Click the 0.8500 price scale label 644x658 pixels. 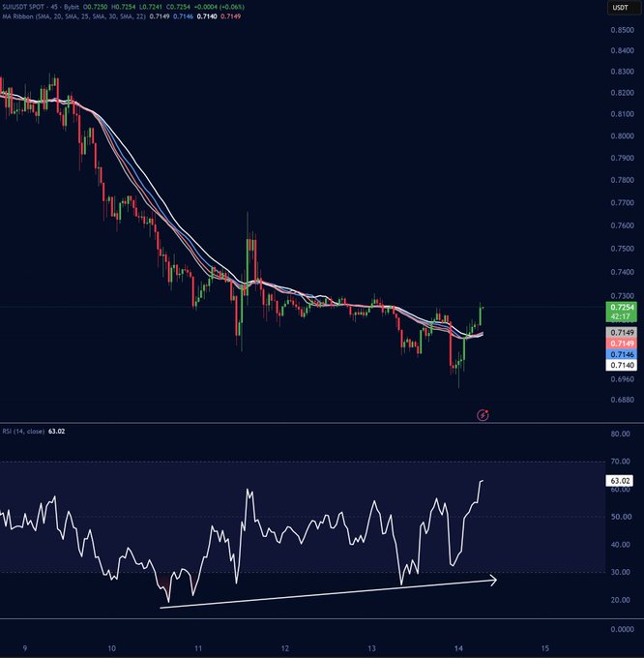pos(622,30)
